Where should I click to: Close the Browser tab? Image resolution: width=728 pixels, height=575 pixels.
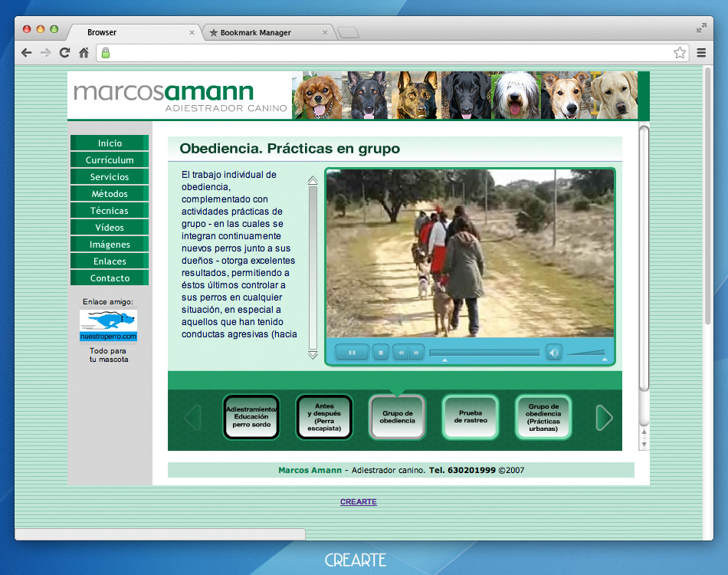click(x=192, y=32)
